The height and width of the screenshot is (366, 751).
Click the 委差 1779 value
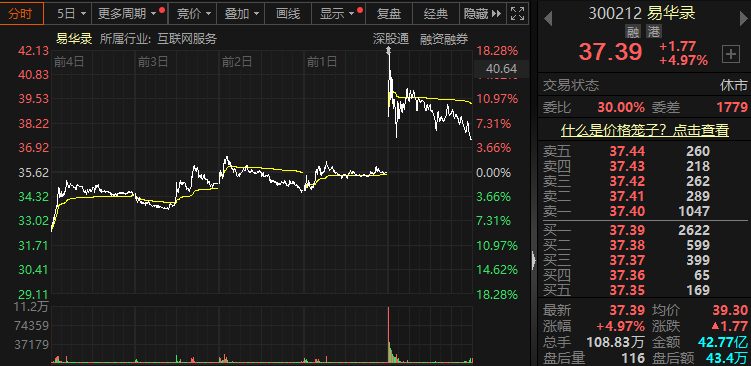click(x=731, y=108)
